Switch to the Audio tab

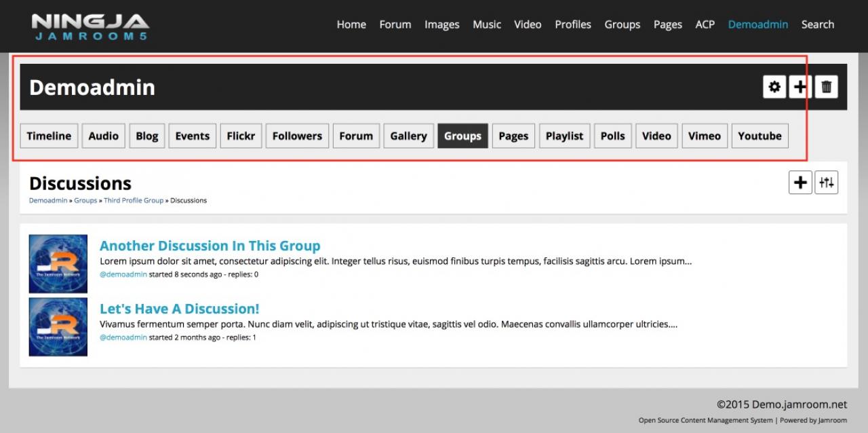[104, 136]
